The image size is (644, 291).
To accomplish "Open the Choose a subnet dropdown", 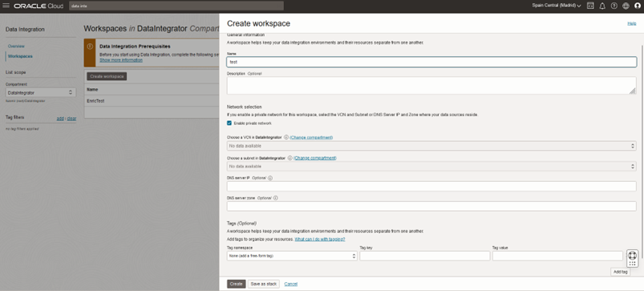I will [431, 166].
